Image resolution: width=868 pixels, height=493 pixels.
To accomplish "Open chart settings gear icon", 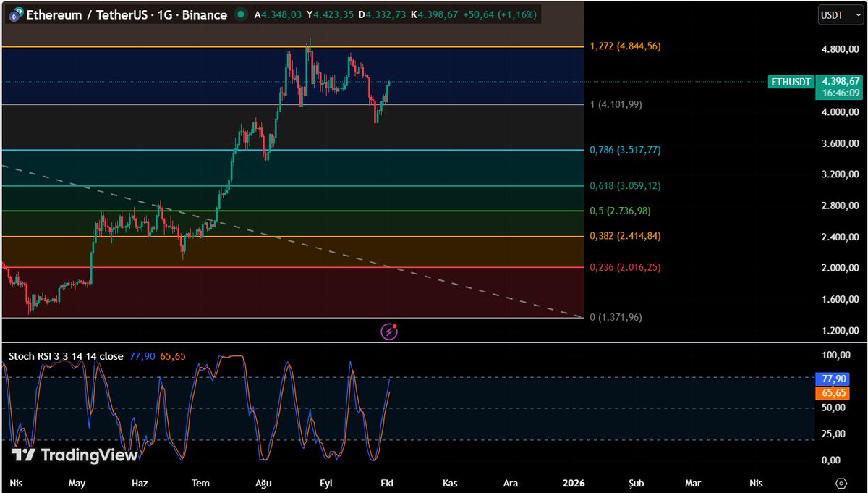I will pos(841,483).
